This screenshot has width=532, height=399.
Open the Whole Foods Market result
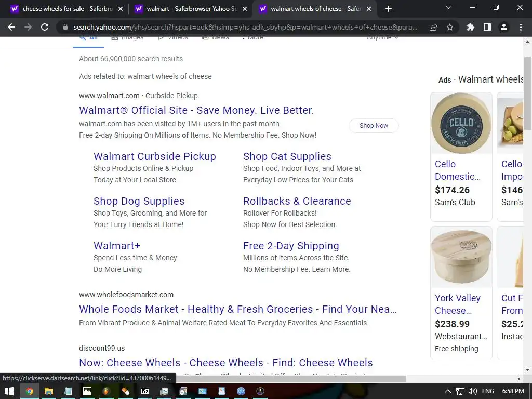click(x=238, y=309)
